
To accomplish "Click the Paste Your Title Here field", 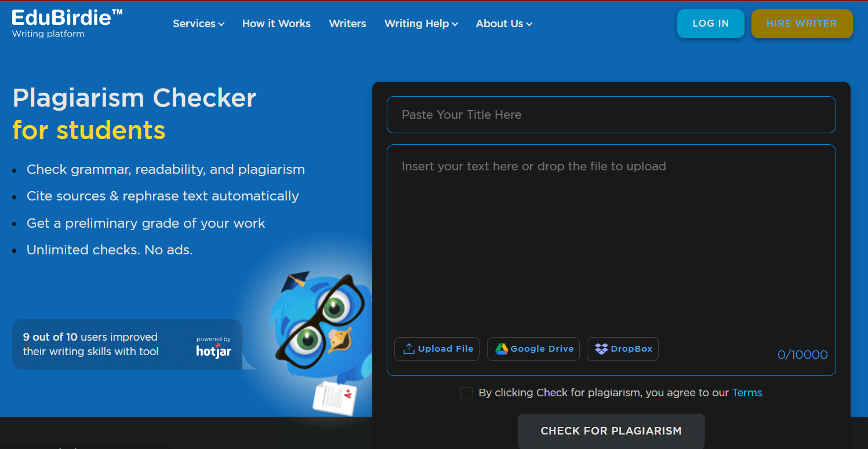I will (611, 115).
